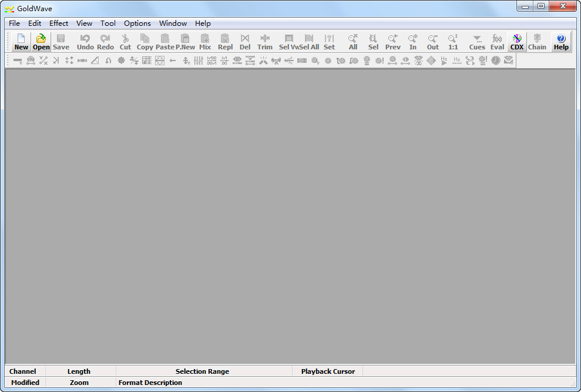The height and width of the screenshot is (392, 581).
Task: Click the Help toolbar icon
Action: tap(561, 42)
